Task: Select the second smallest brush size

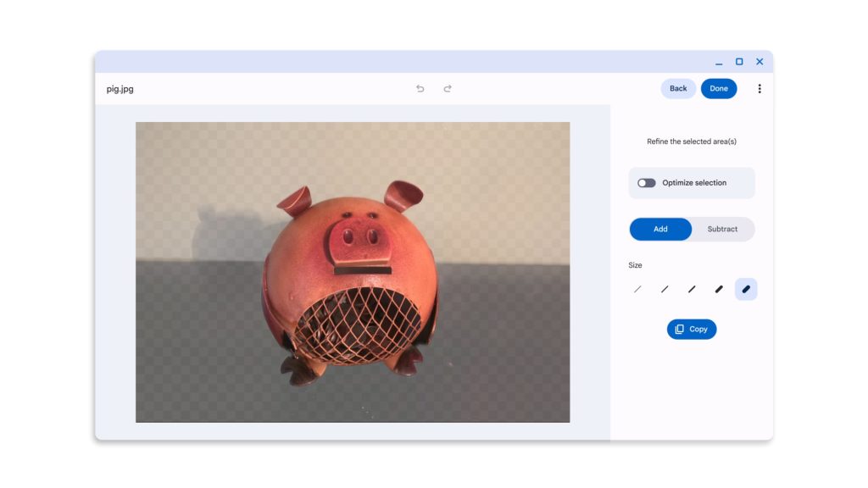Action: (x=665, y=290)
